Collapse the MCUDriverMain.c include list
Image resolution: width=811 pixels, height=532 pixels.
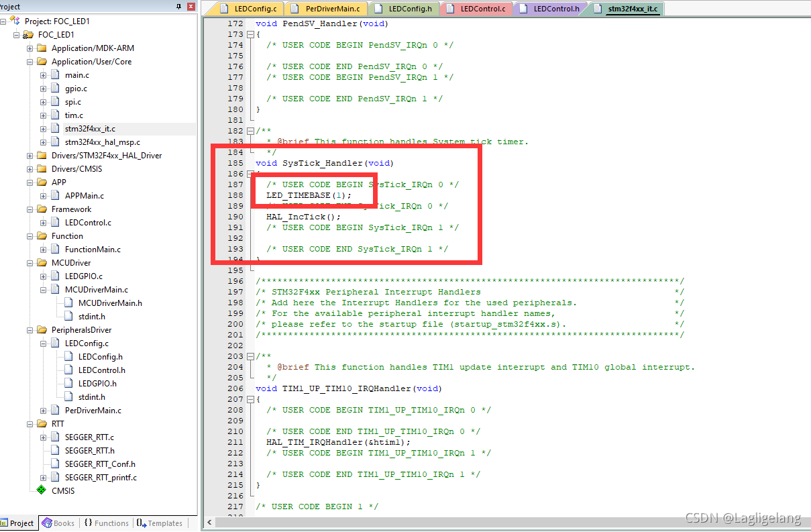(43, 289)
